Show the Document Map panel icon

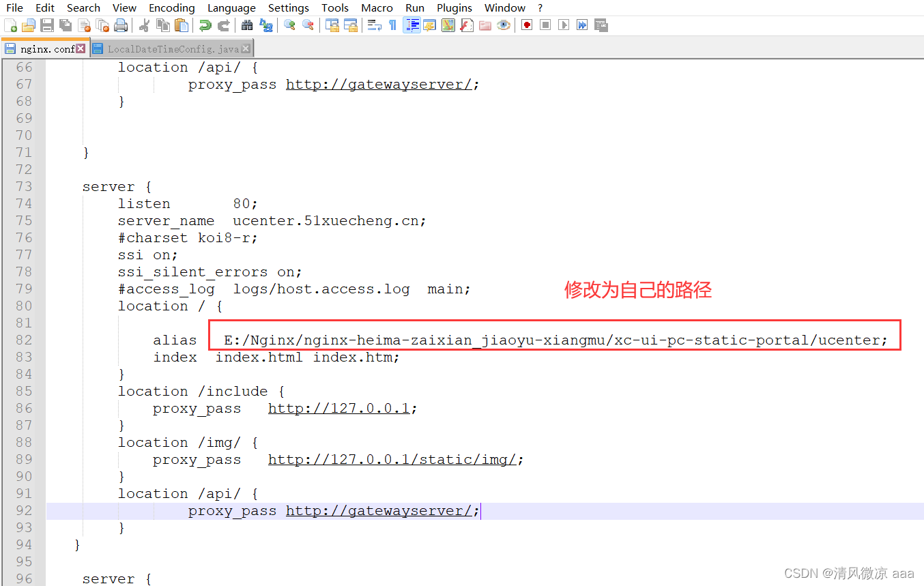[448, 26]
